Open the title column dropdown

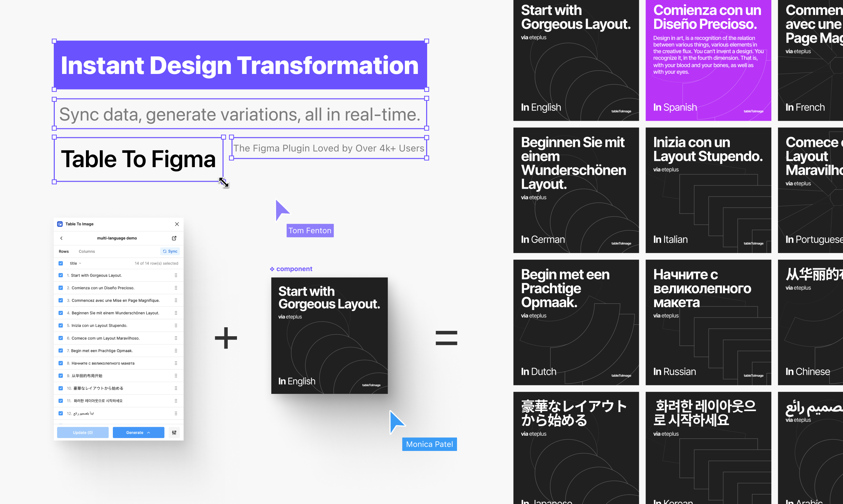coord(75,264)
